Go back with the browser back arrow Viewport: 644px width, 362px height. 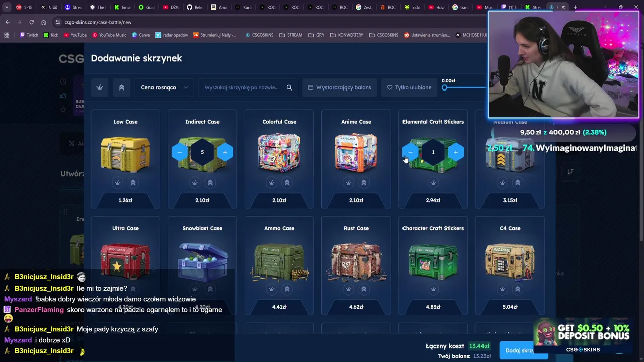(7, 22)
